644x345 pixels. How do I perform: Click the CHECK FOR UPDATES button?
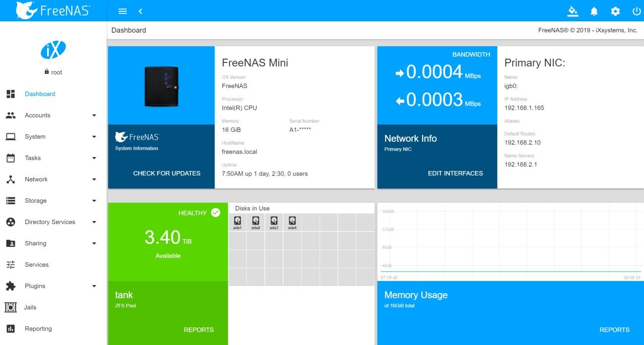point(166,173)
